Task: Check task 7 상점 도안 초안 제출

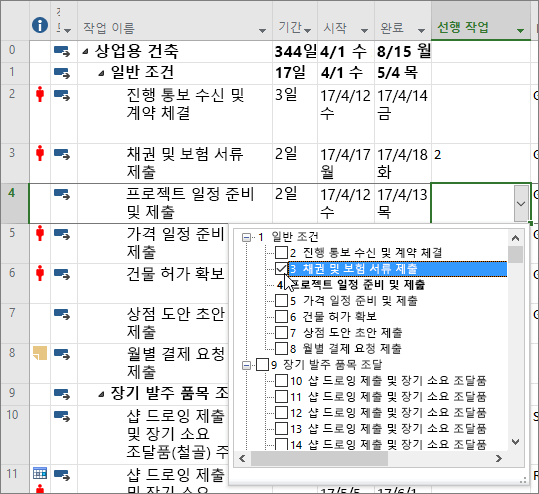Action: [x=281, y=332]
